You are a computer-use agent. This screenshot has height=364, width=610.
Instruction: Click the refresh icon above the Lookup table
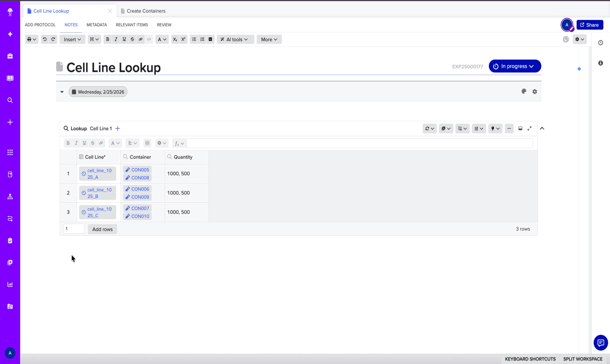pos(428,128)
